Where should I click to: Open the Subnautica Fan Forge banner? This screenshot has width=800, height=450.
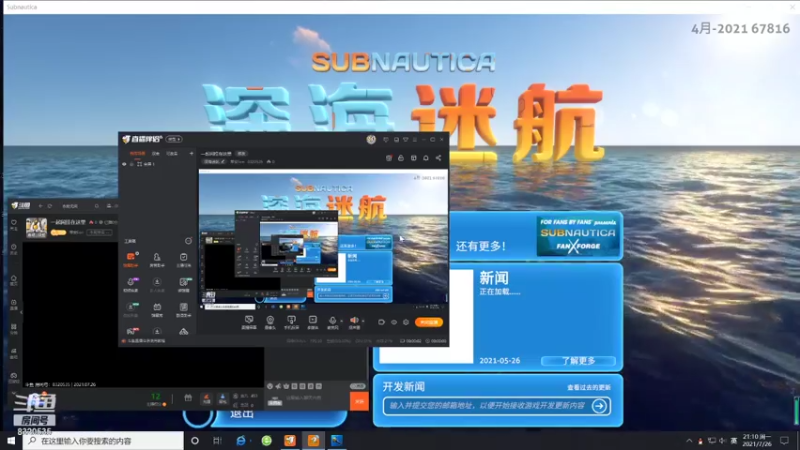pos(578,236)
